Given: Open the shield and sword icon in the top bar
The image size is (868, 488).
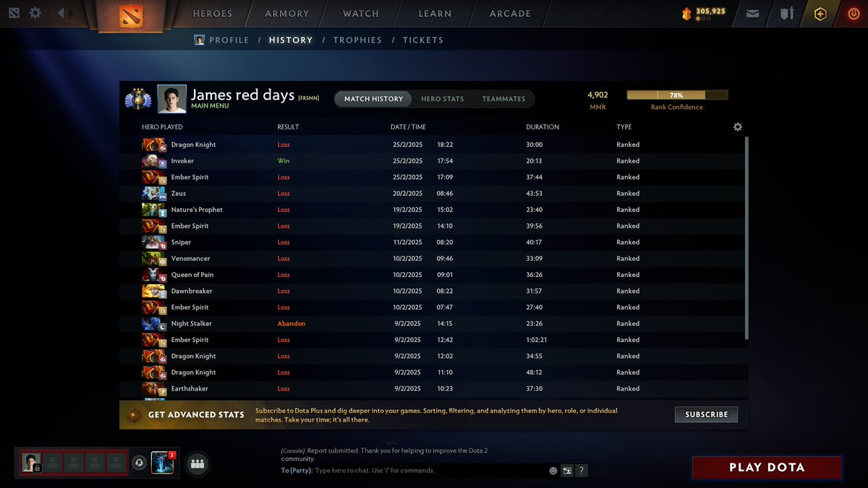Looking at the screenshot, I should [787, 14].
